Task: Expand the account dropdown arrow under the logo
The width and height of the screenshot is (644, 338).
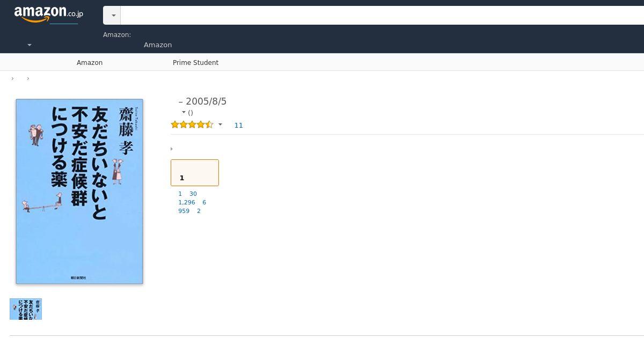Action: (x=30, y=45)
